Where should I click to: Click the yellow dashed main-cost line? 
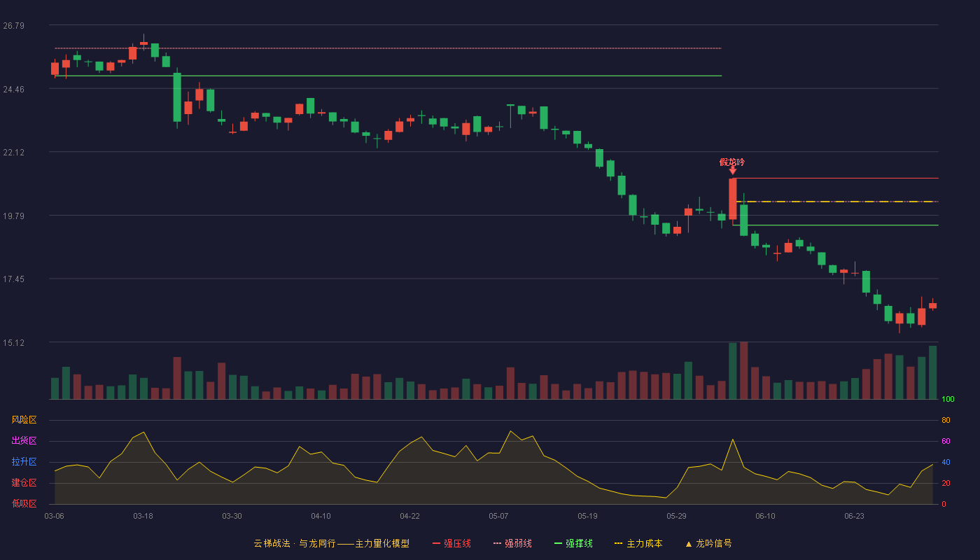(837, 202)
